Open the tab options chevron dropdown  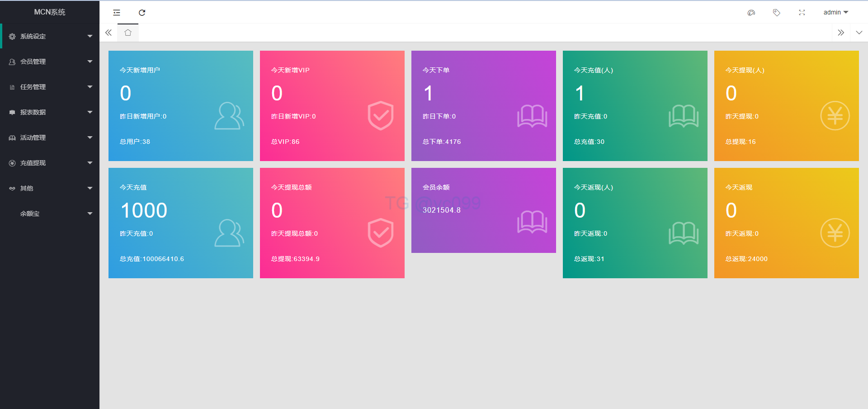point(859,33)
